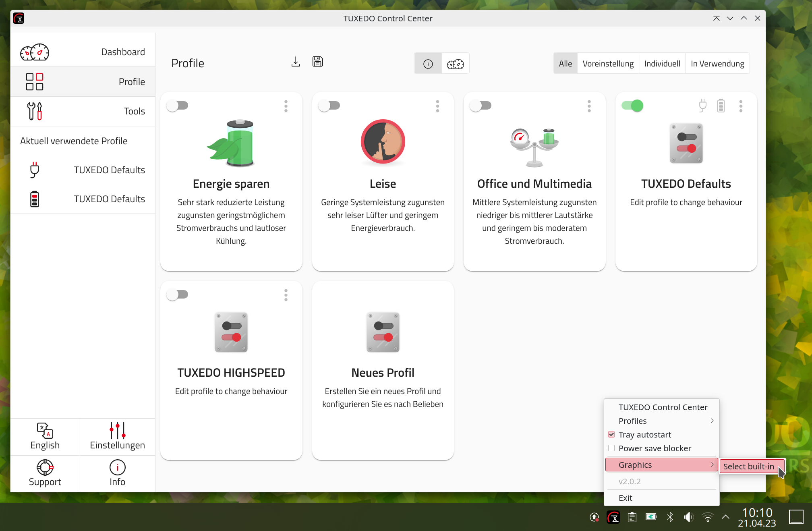The width and height of the screenshot is (812, 531).
Task: Click the Bluetooth icon in system tray
Action: click(x=670, y=517)
